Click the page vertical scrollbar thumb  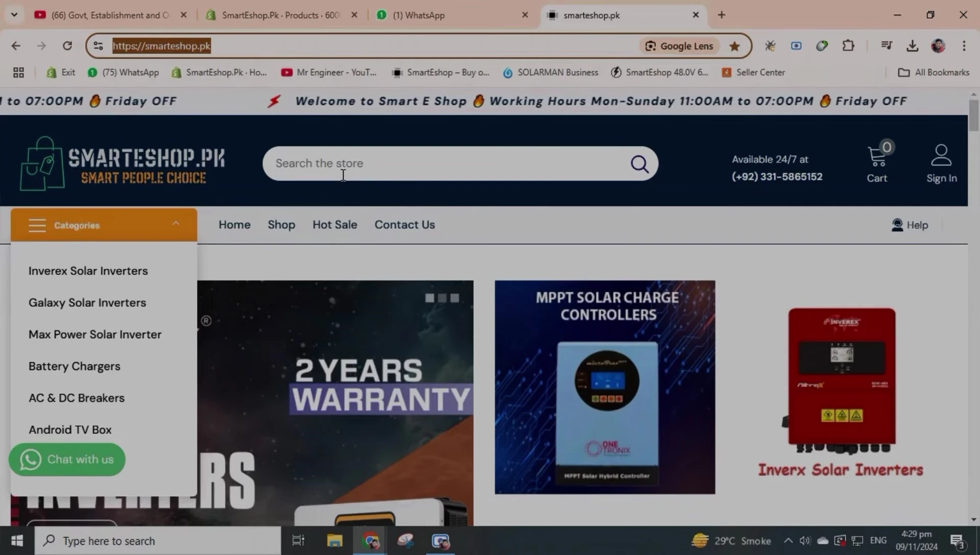pyautogui.click(x=973, y=115)
